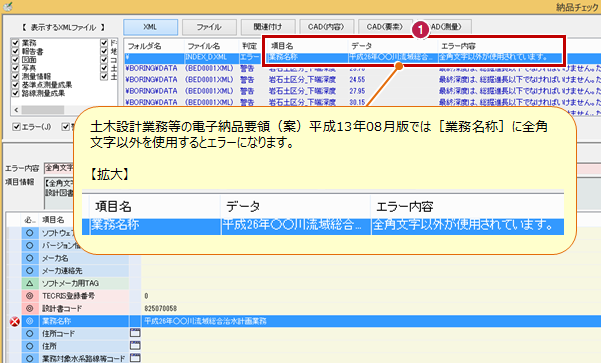Click the red error icon beside 業務名称 row
Viewport: 601px width, 363px height.
coord(15,321)
